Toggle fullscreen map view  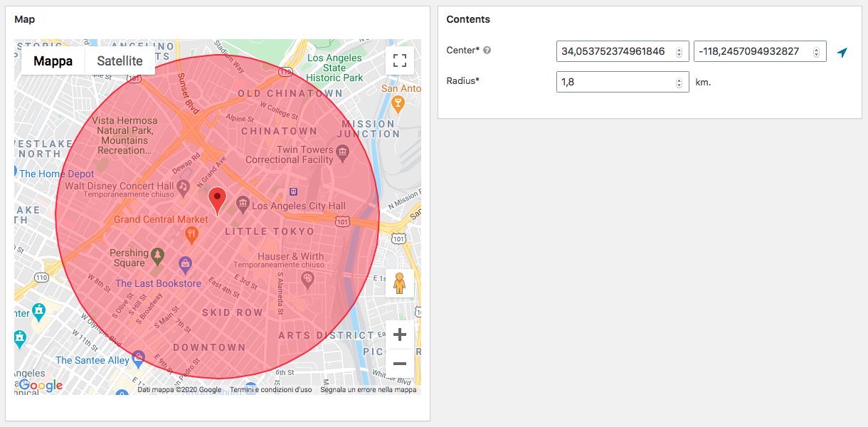(400, 60)
